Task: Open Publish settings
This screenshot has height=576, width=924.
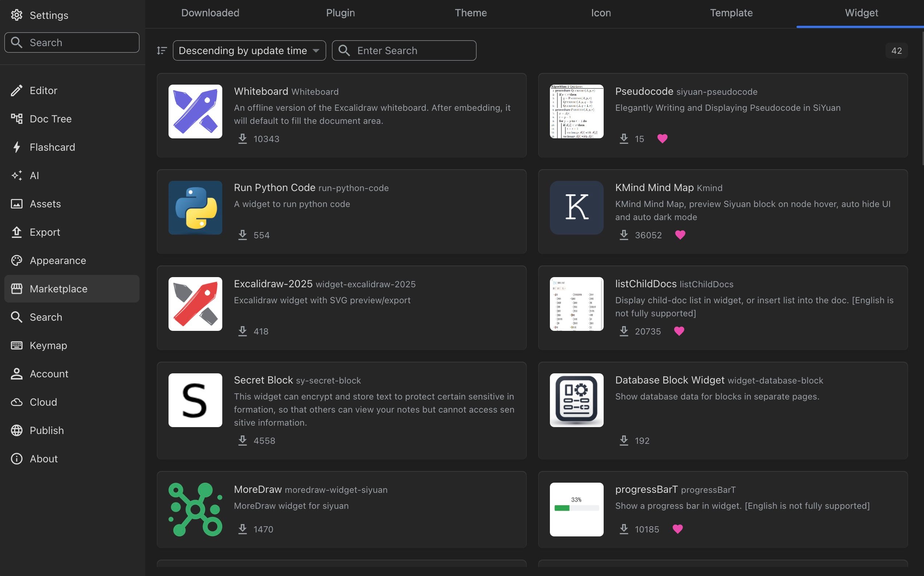Action: tap(72, 430)
